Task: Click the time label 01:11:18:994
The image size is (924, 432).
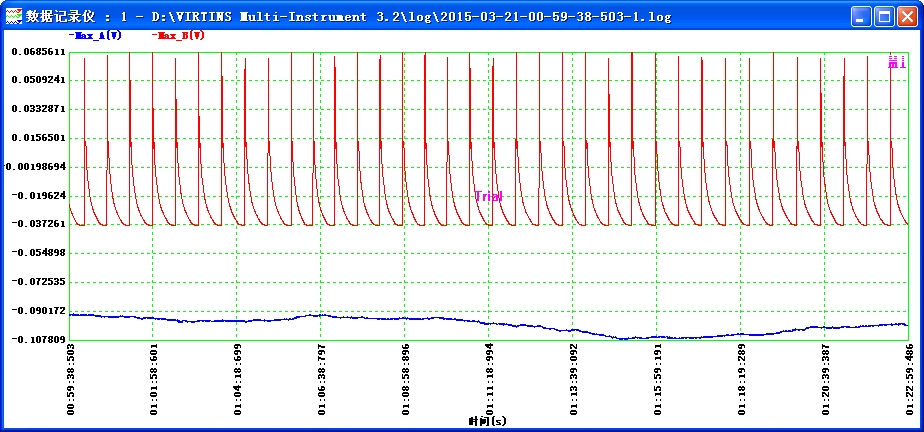Action: 489,380
